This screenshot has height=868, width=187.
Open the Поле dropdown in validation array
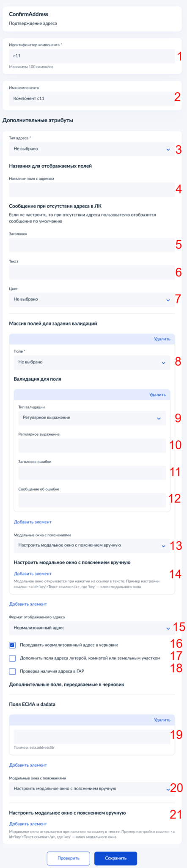(x=92, y=362)
